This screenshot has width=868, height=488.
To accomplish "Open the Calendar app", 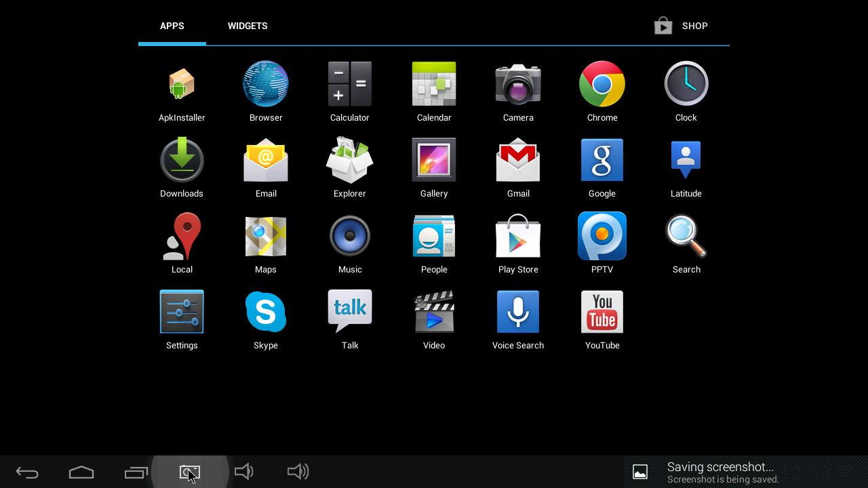I will coord(434,84).
